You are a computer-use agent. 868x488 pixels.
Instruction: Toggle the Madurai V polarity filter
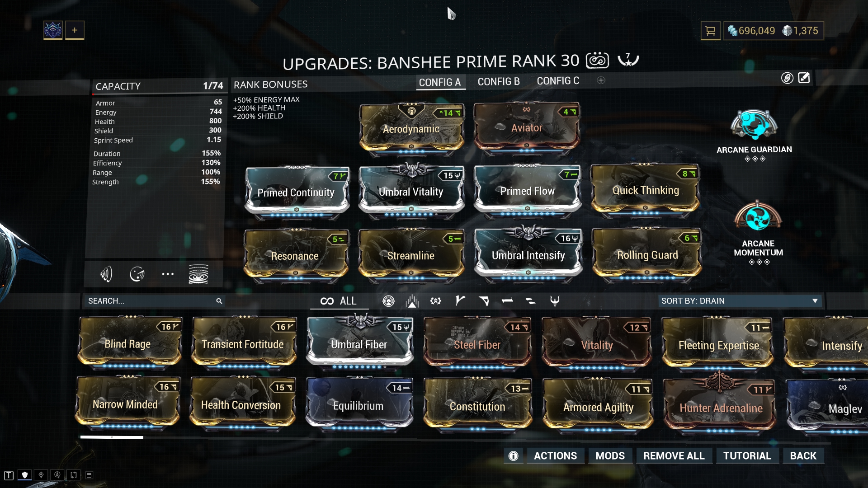[x=460, y=301]
